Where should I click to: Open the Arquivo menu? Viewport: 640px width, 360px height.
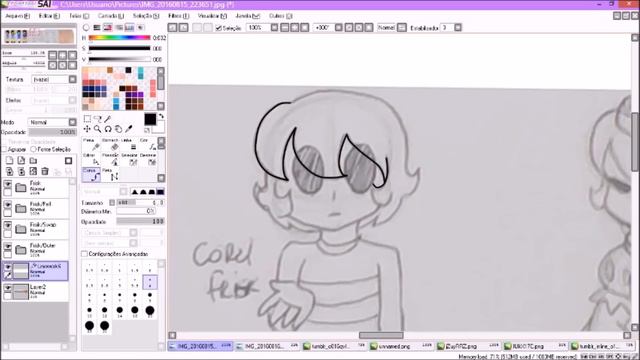click(x=17, y=16)
